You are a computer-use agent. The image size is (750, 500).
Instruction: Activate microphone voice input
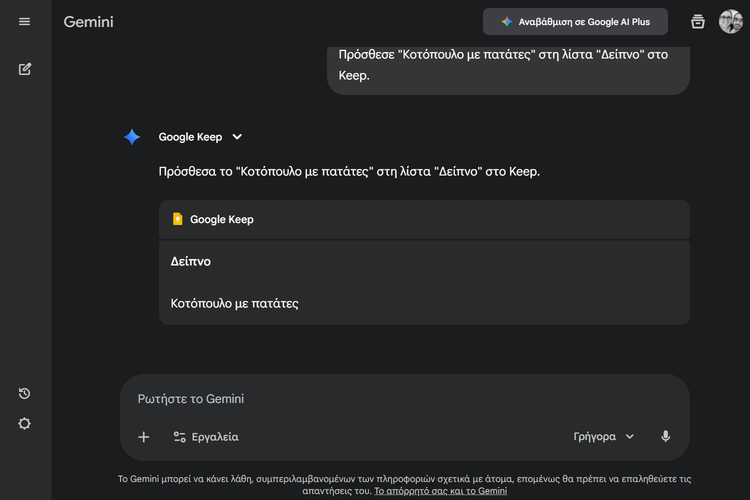click(665, 437)
